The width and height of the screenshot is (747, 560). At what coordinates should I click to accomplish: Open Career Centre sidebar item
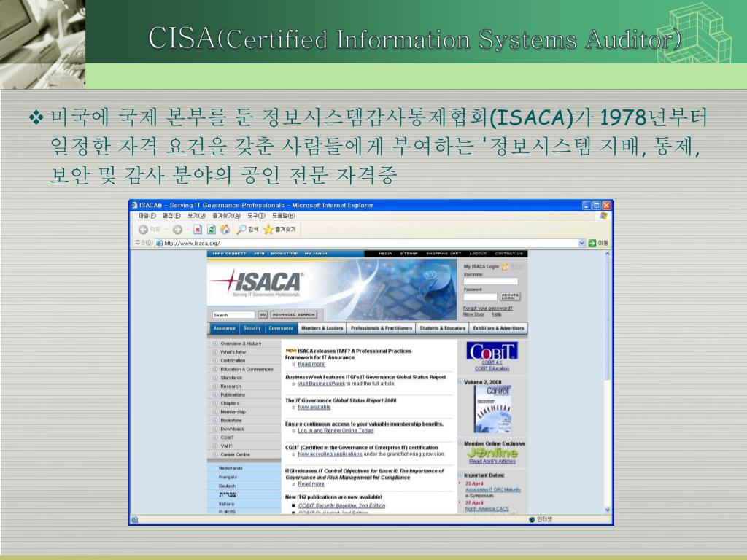coord(235,455)
